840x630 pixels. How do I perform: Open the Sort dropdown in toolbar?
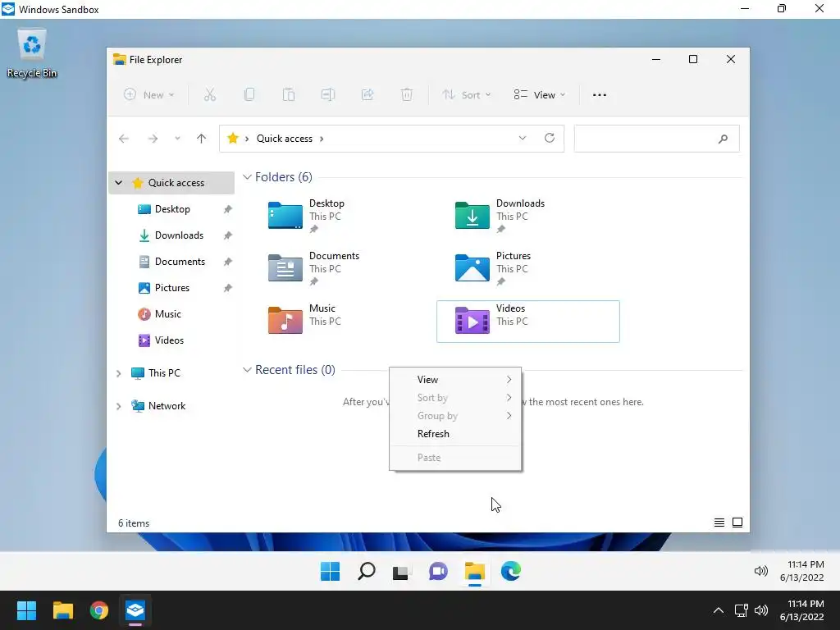pyautogui.click(x=466, y=95)
